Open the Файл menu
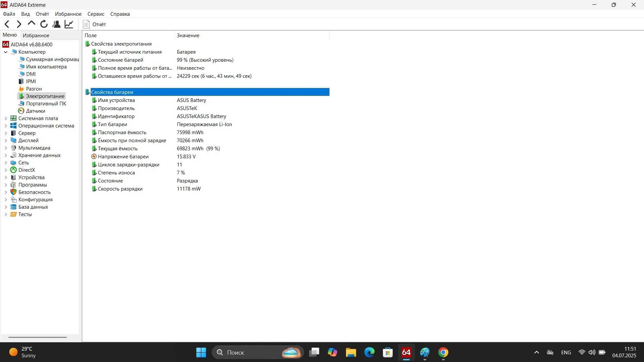 pos(9,14)
